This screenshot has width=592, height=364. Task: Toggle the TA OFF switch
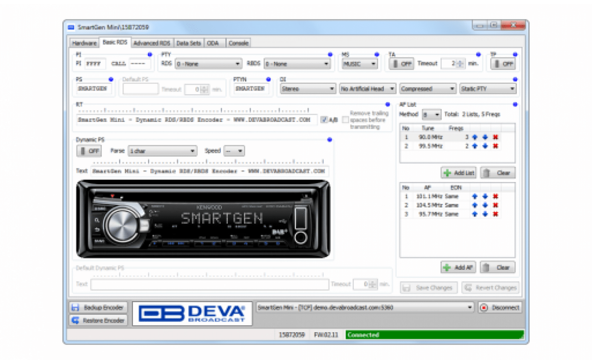click(401, 64)
